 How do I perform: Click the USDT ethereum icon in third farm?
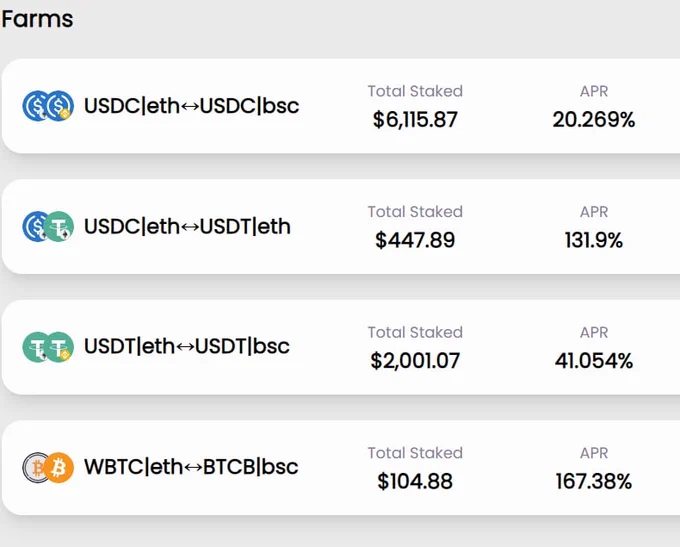(x=35, y=347)
